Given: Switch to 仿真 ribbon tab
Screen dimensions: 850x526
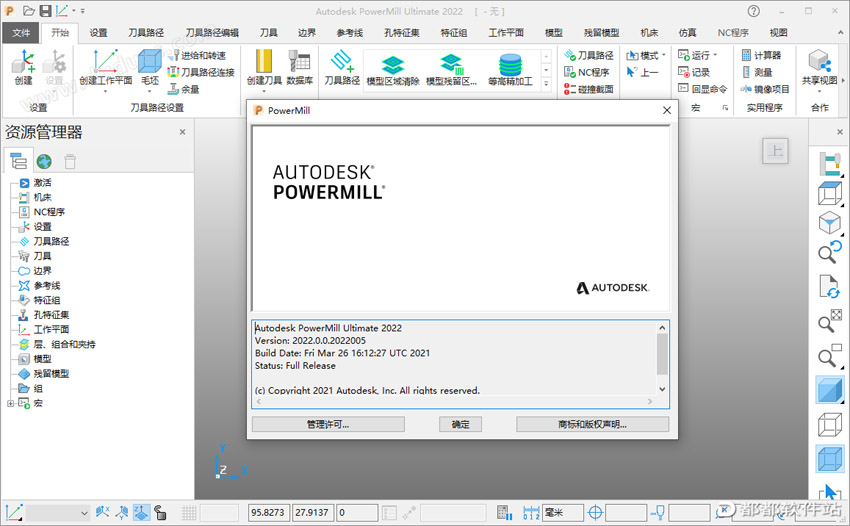Looking at the screenshot, I should point(687,33).
